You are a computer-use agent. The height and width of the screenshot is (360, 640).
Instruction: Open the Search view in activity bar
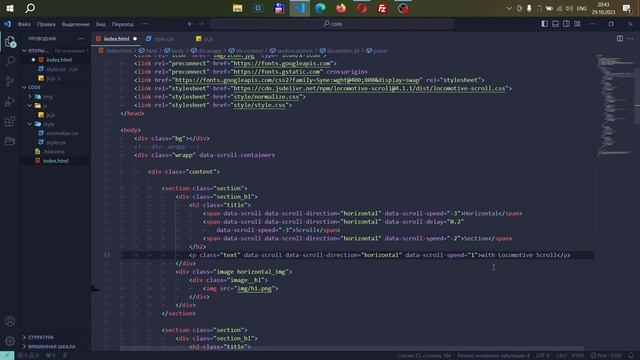(10, 61)
